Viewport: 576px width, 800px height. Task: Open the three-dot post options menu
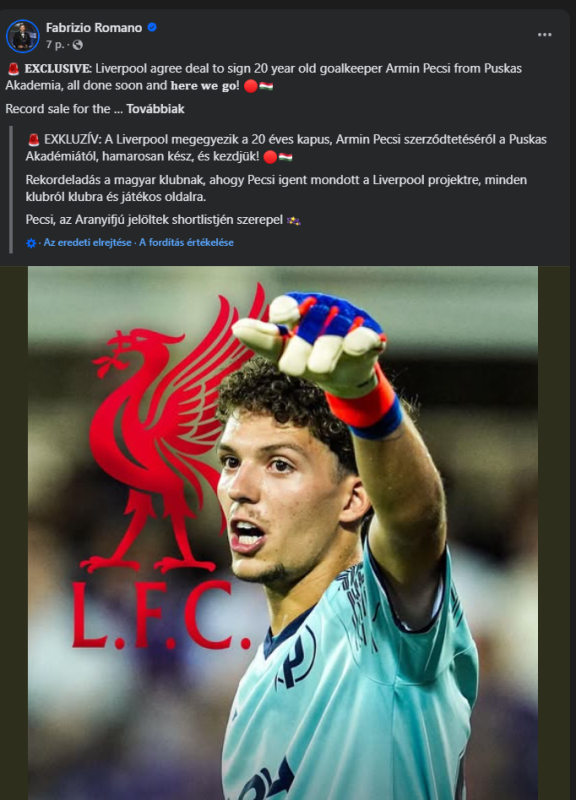pyautogui.click(x=544, y=35)
